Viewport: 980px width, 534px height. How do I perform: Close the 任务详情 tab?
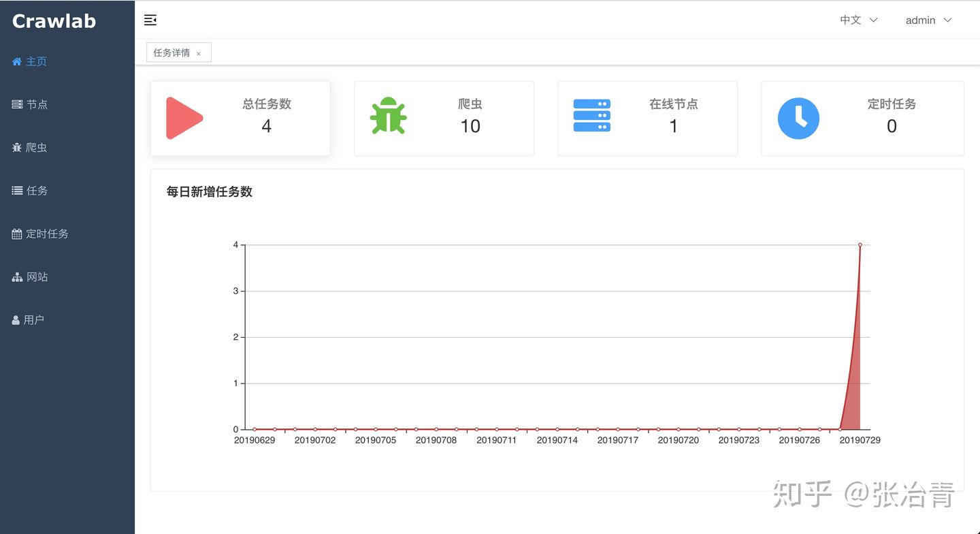tap(199, 53)
